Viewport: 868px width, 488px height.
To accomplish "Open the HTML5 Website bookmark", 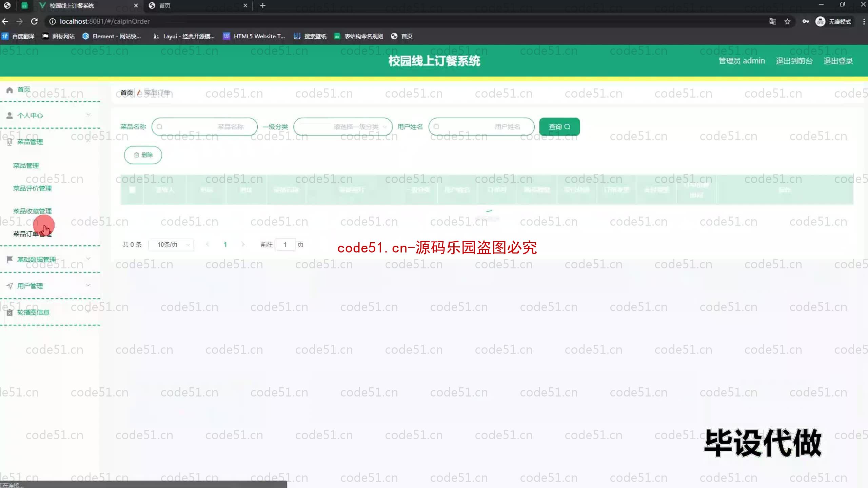I will 254,36.
